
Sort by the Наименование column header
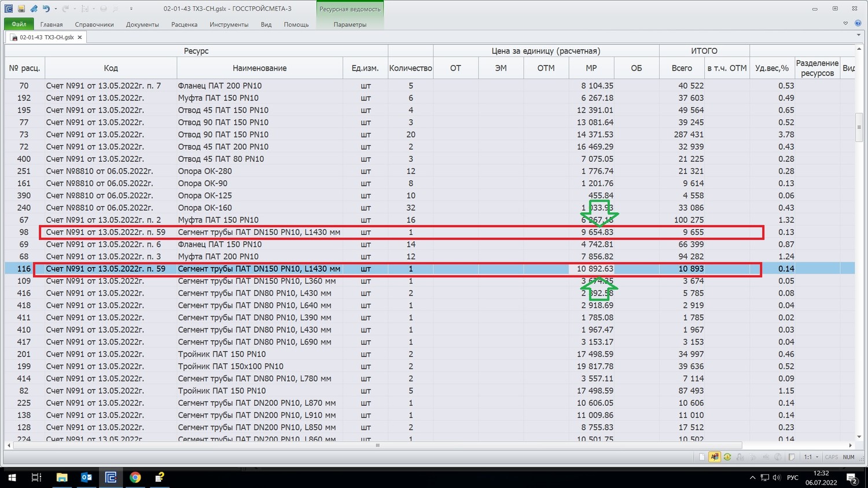pyautogui.click(x=259, y=68)
